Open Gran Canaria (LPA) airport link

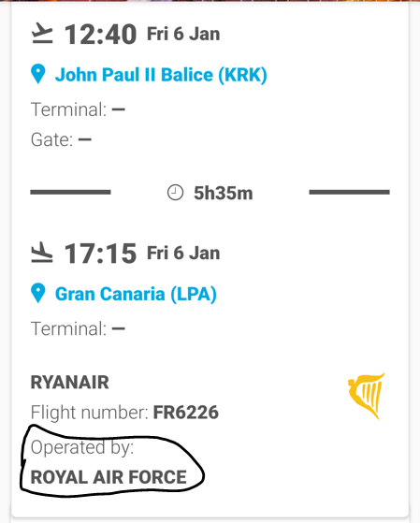tap(136, 294)
